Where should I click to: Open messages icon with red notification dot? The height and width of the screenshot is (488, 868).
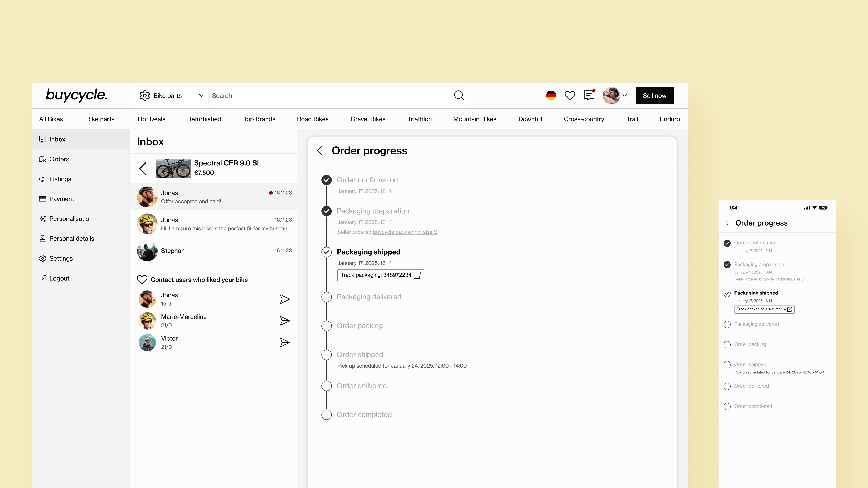[x=589, y=95]
